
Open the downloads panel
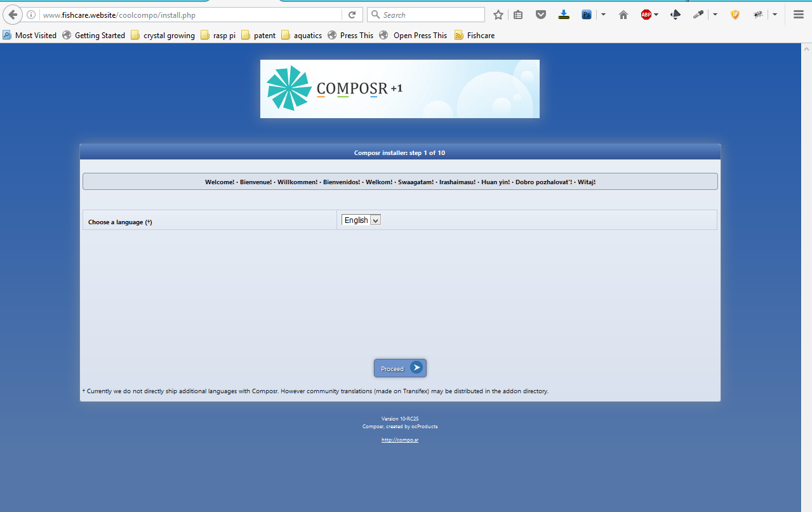pyautogui.click(x=564, y=15)
